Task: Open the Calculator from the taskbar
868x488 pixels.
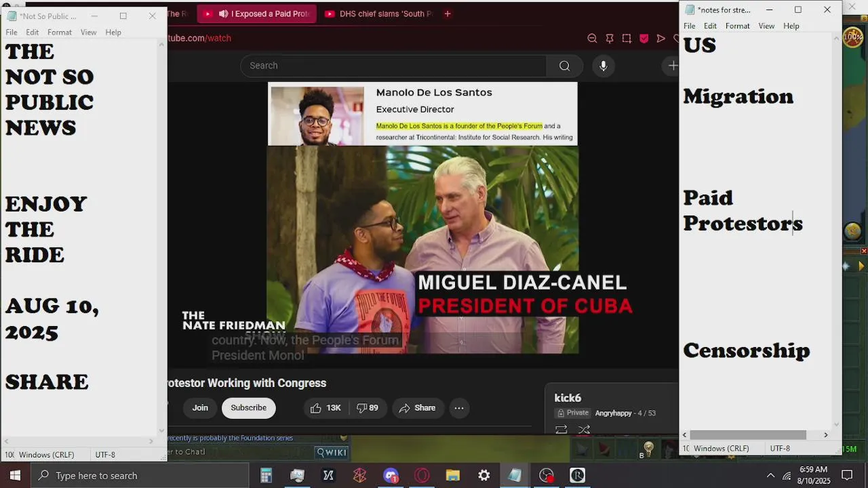Action: 266,475
